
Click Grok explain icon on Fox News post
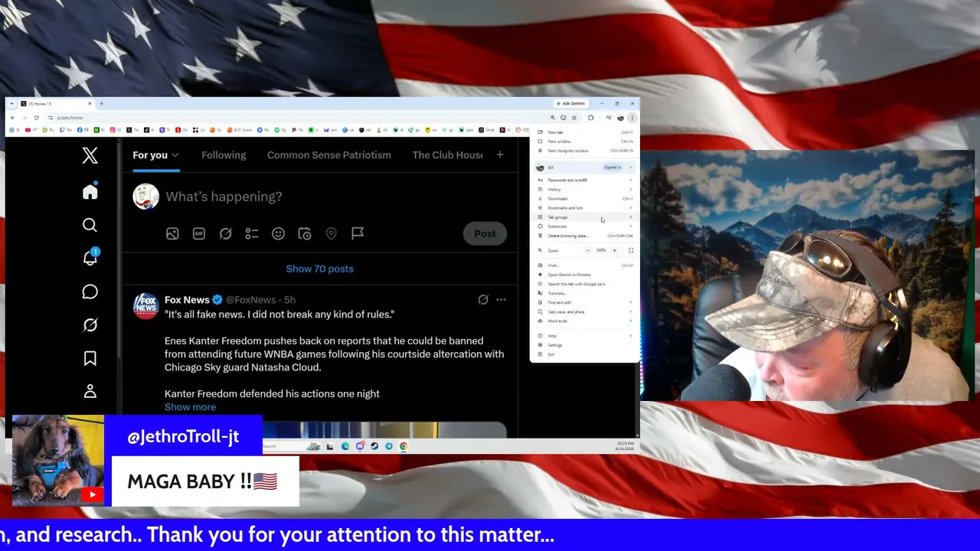(x=483, y=300)
